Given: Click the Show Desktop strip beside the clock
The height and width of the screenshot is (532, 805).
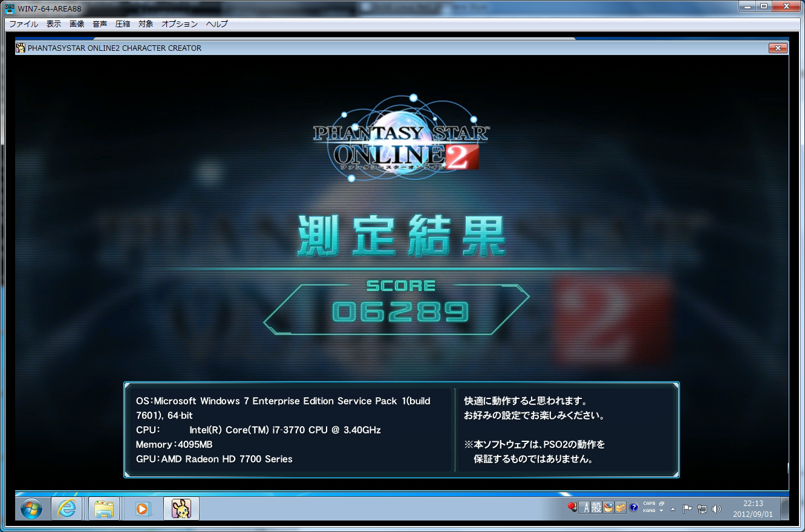Looking at the screenshot, I should coord(784,508).
